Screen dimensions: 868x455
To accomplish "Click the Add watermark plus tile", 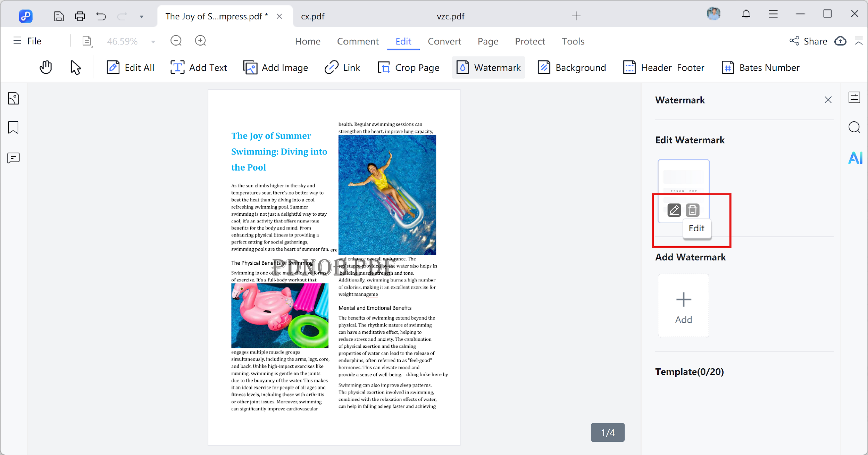I will (683, 306).
